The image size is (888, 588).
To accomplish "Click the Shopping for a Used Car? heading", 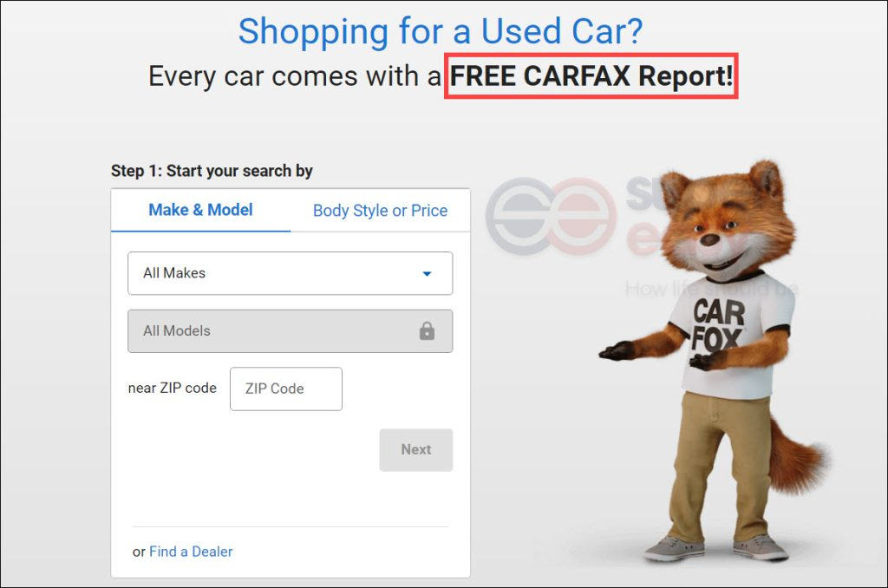I will pyautogui.click(x=441, y=31).
